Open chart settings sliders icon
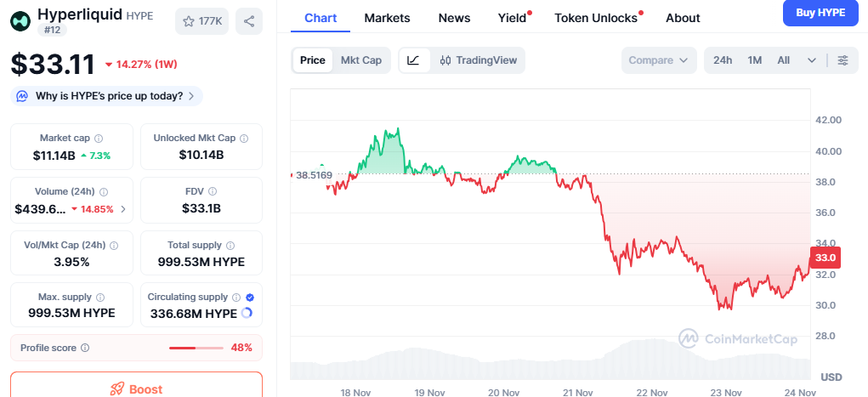The width and height of the screenshot is (868, 397). [x=842, y=60]
